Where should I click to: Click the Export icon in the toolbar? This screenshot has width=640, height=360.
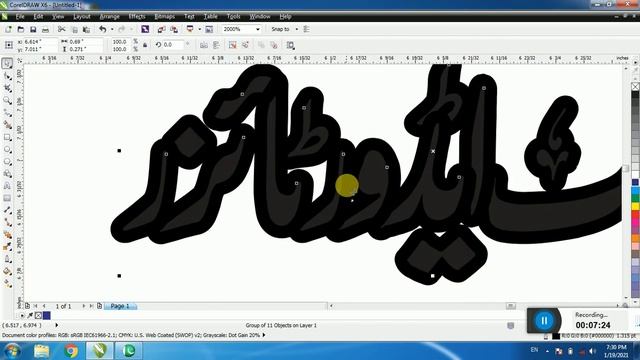coord(174,29)
